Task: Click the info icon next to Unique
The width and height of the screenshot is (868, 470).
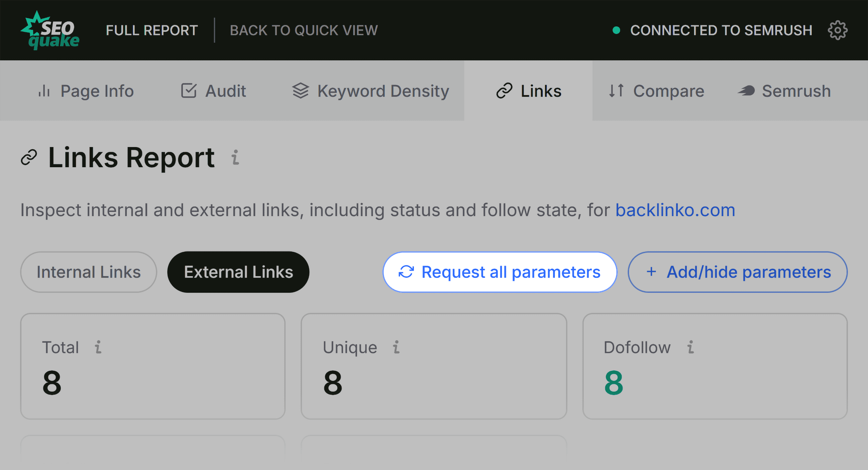Action: pyautogui.click(x=396, y=347)
